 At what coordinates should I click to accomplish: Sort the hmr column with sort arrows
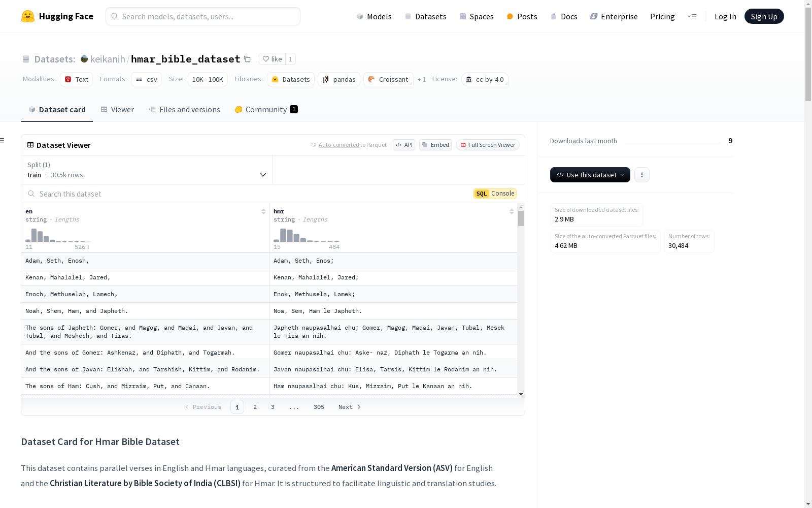512,211
